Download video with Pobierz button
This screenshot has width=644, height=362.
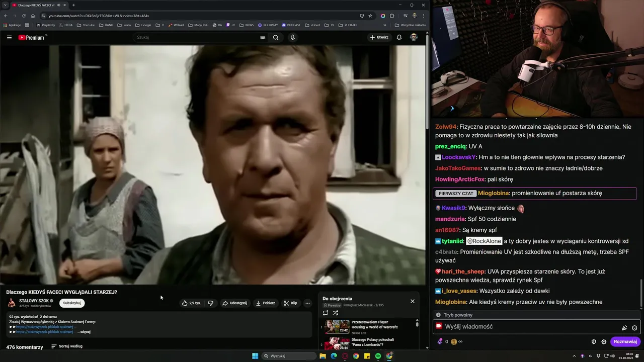tap(265, 303)
